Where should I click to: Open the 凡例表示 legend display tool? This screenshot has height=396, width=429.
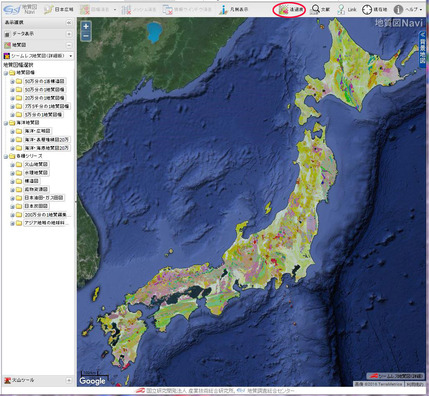(x=234, y=10)
